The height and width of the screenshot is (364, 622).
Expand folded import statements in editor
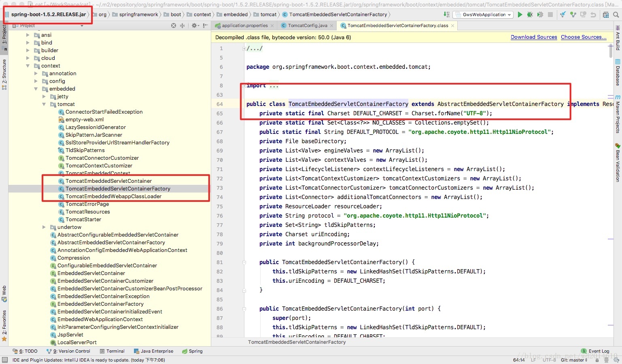point(244,86)
